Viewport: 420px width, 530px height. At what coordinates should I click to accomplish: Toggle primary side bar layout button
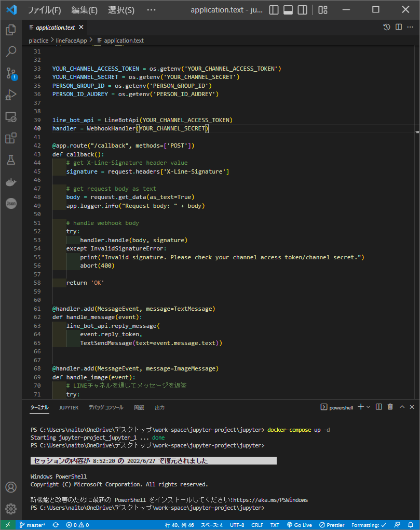274,10
